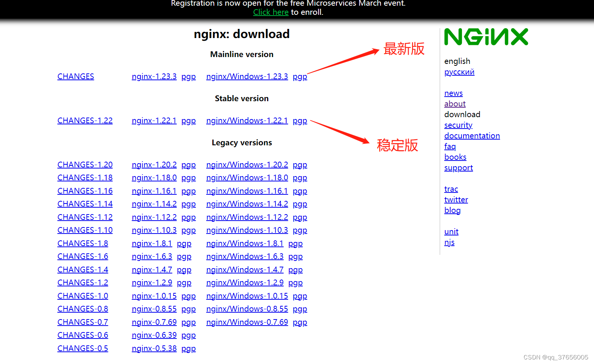Screen dimensions: 594x364
Task: Download nginx-1.6.3
Action: 152,256
